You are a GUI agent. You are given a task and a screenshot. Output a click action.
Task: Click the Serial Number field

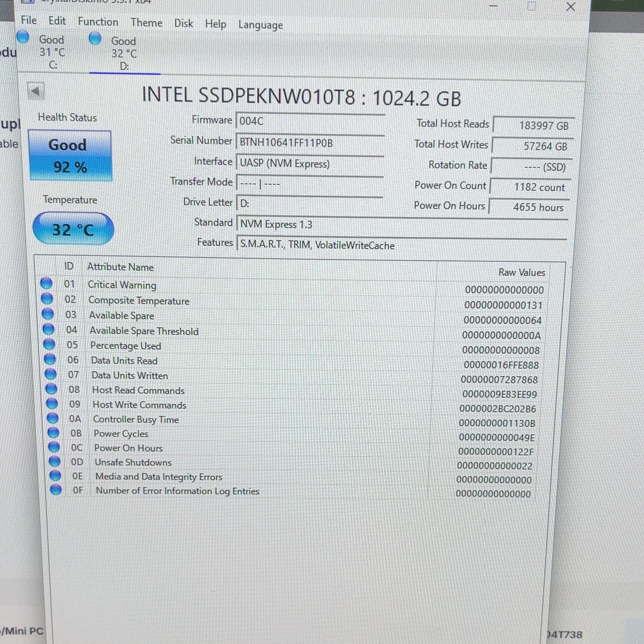tap(310, 142)
